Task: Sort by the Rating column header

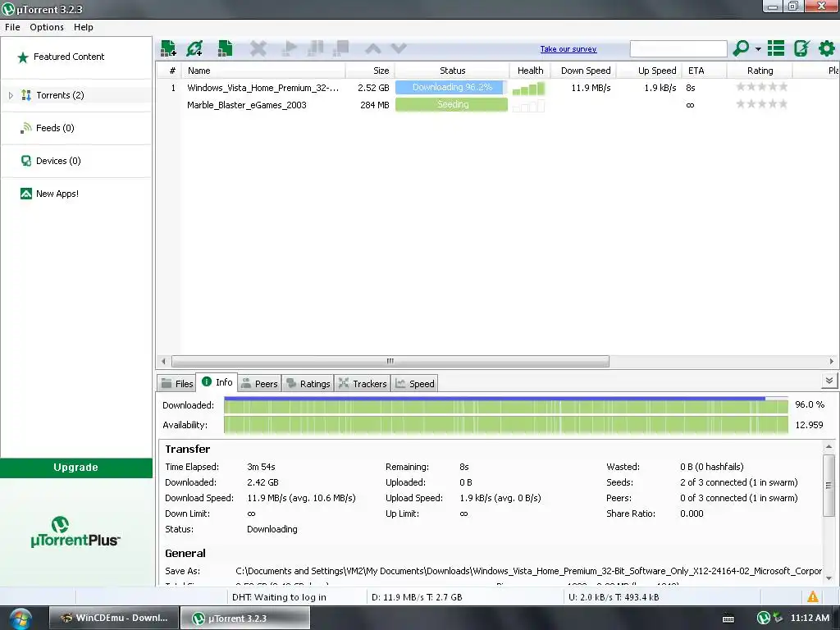Action: click(760, 71)
